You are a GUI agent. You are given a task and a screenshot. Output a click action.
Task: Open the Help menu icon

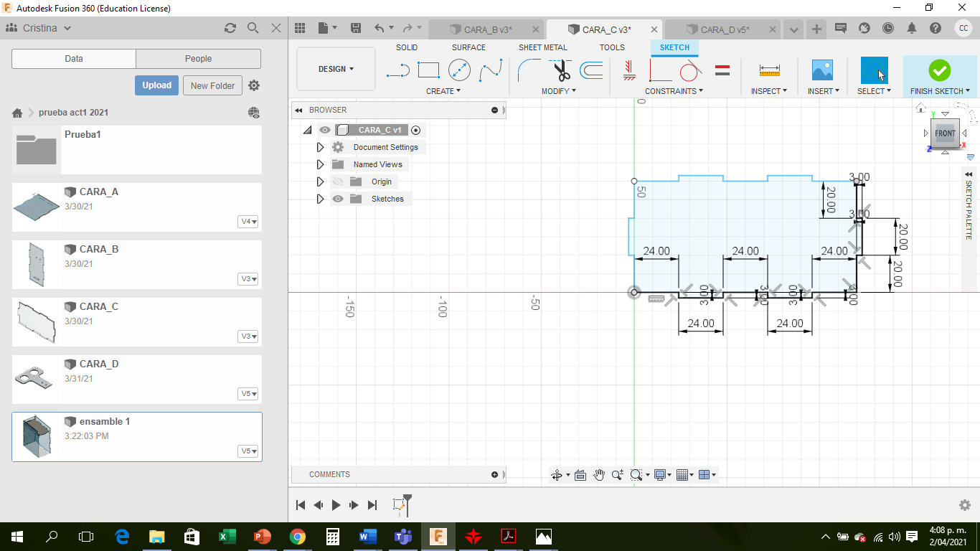pyautogui.click(x=936, y=28)
